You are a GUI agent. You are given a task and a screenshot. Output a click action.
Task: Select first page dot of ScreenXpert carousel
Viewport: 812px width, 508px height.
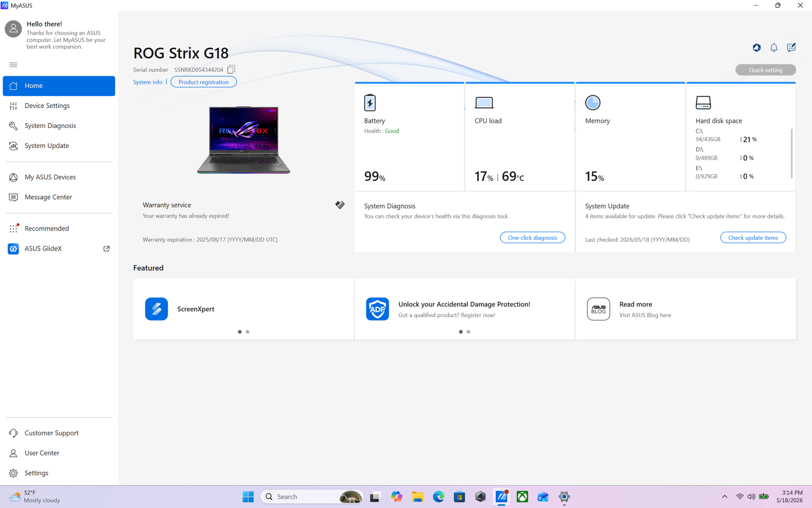240,332
